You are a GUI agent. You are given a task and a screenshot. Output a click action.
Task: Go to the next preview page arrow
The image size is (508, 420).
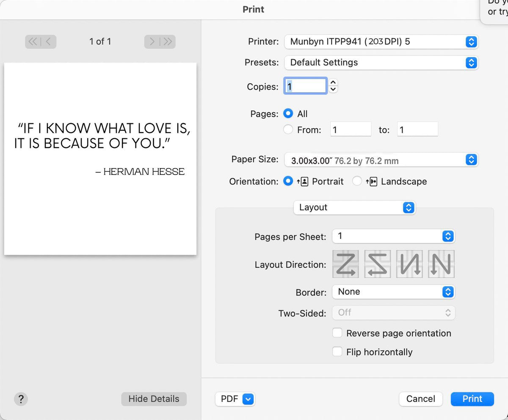pos(152,41)
